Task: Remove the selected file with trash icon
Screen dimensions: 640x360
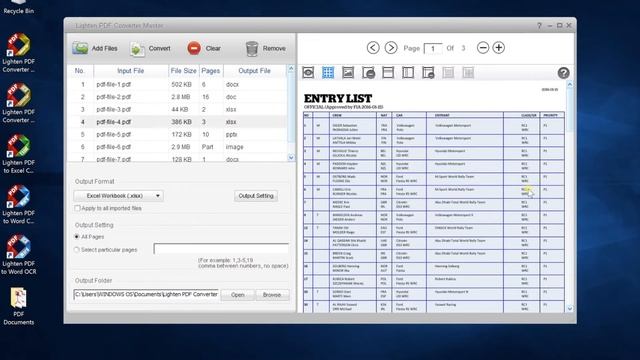Action: click(x=265, y=48)
